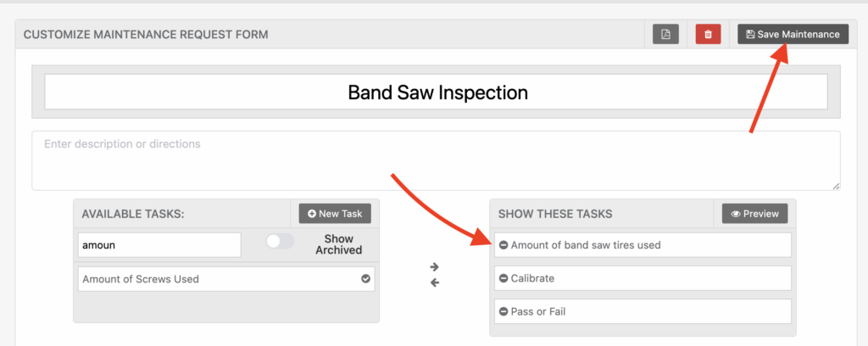Click the description or directions textarea

tap(436, 159)
